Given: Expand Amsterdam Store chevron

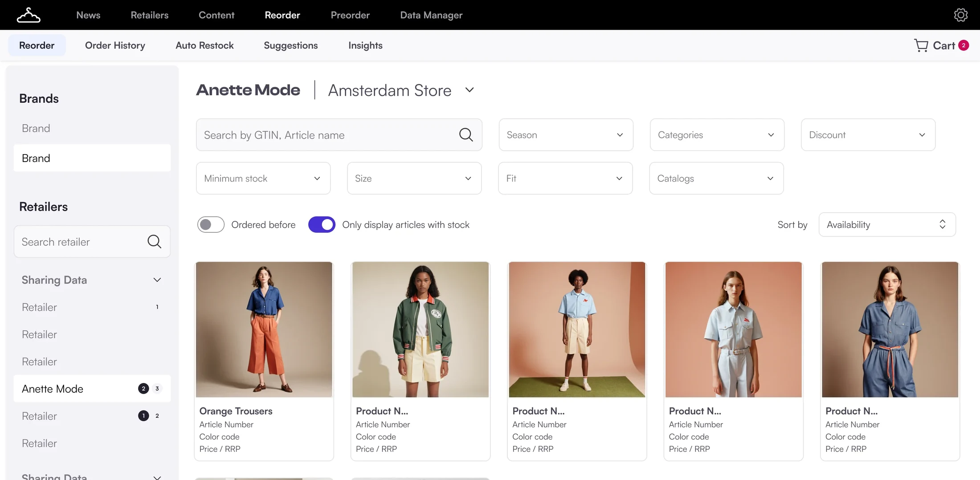Looking at the screenshot, I should [x=470, y=90].
